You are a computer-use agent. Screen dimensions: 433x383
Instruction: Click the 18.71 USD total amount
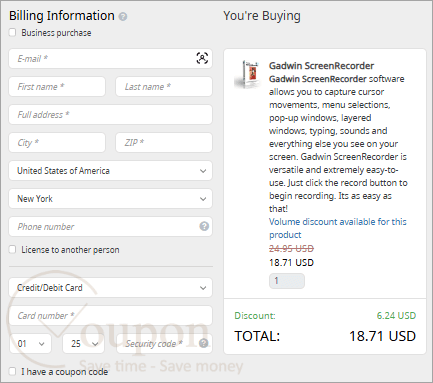point(382,336)
